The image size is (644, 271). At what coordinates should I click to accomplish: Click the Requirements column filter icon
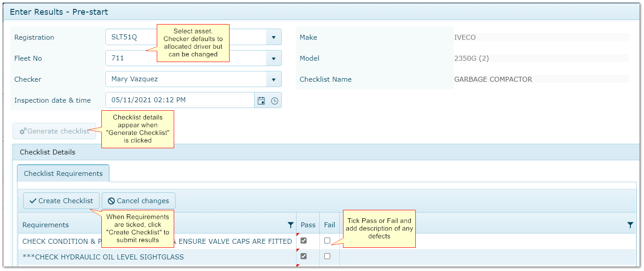290,225
